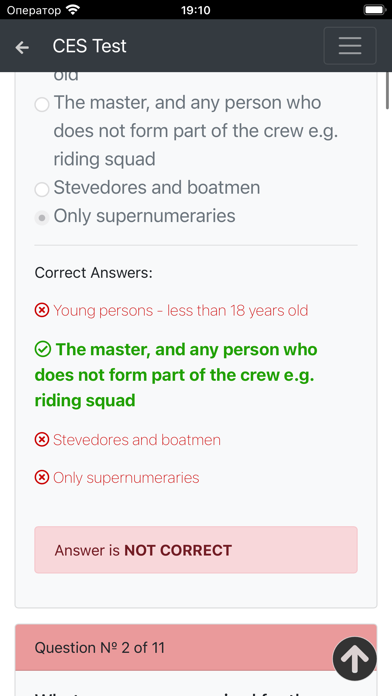392x696 pixels.
Task: Tap the battery indicator icon
Action: tap(374, 10)
